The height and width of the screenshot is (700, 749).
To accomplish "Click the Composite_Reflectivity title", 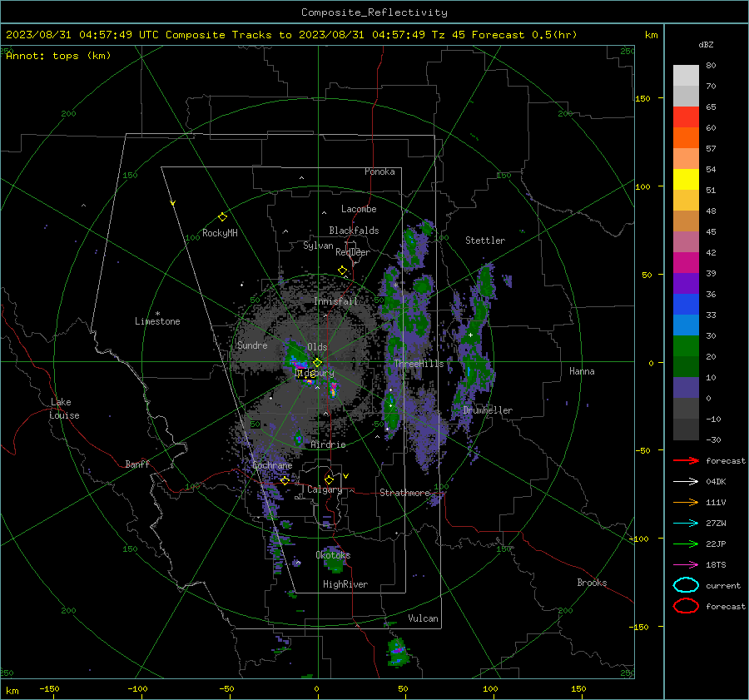I will point(374,12).
